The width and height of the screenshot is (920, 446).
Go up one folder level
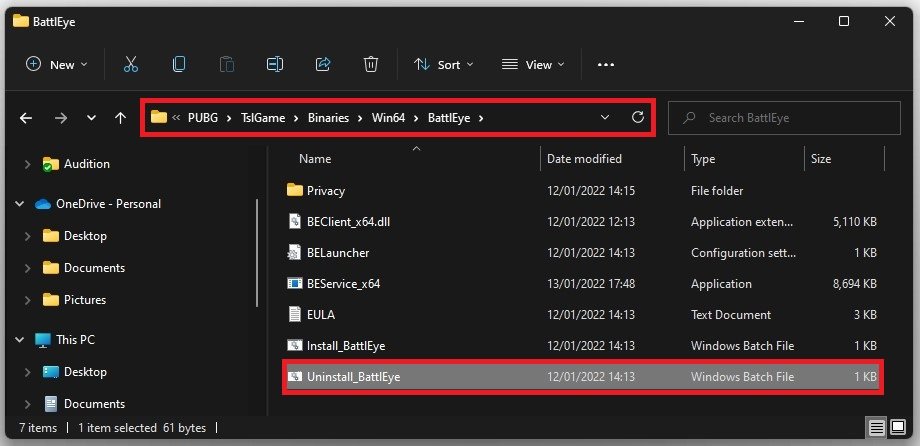click(121, 118)
